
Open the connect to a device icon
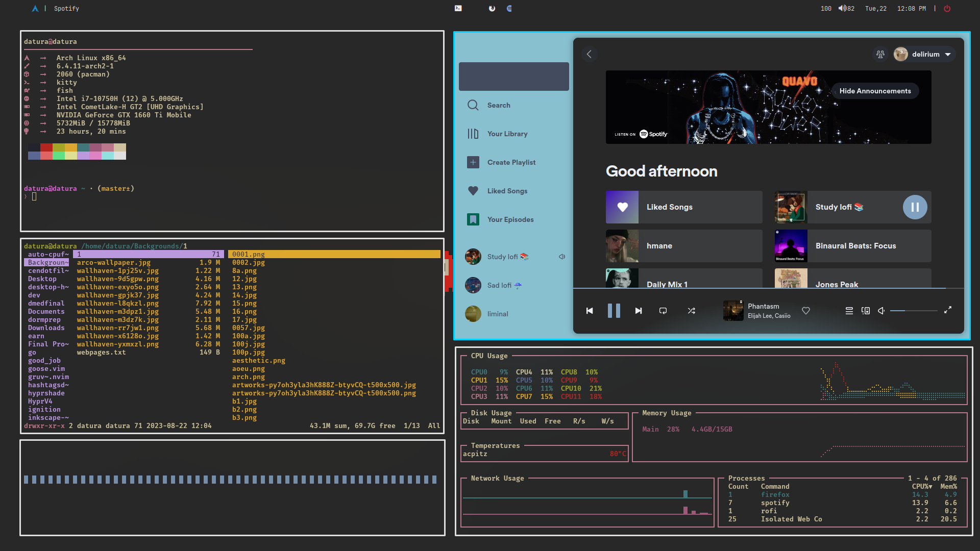click(866, 311)
